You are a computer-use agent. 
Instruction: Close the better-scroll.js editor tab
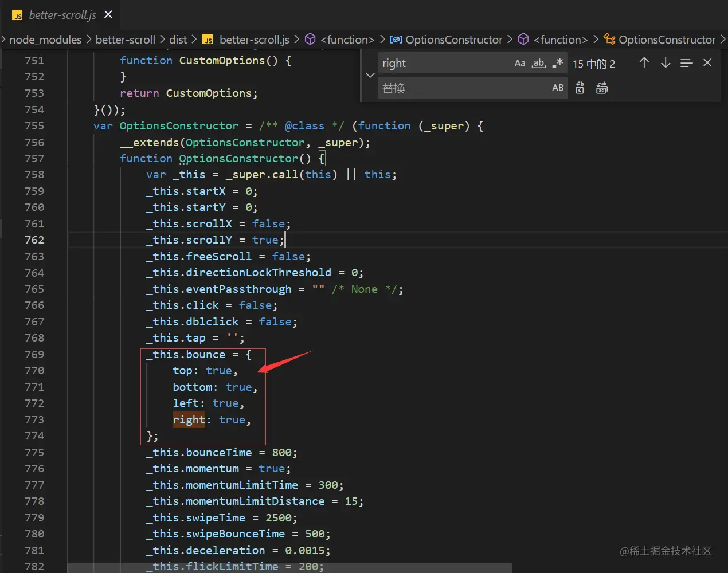click(x=108, y=14)
